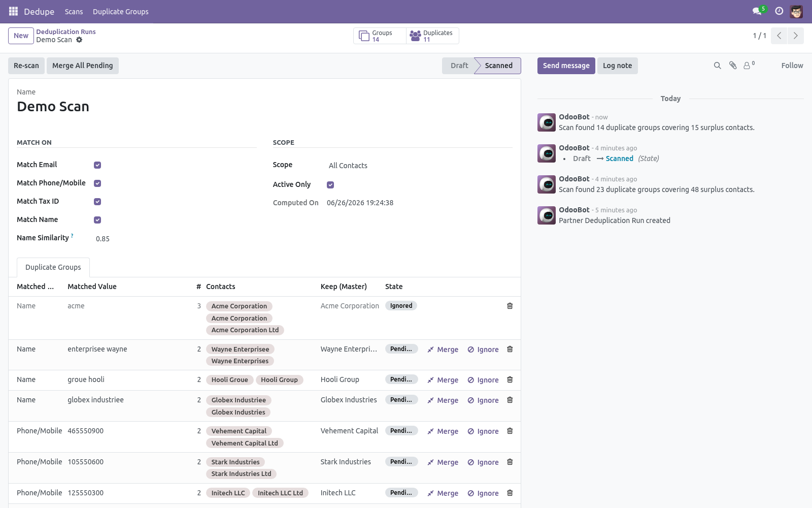Open the activities clock icon

tap(779, 11)
